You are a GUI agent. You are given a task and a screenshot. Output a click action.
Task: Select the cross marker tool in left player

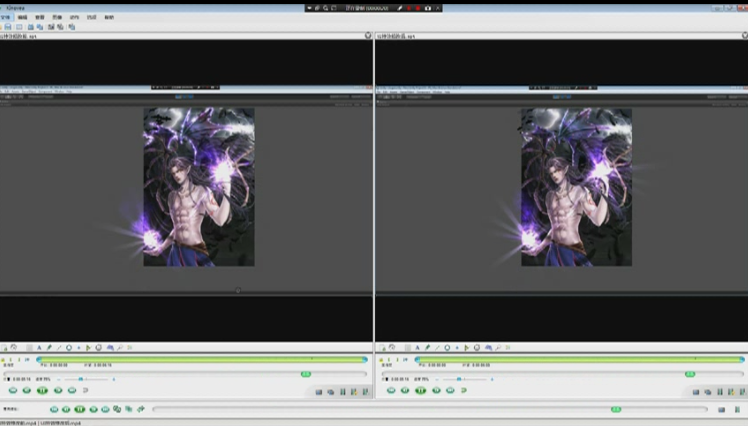79,348
